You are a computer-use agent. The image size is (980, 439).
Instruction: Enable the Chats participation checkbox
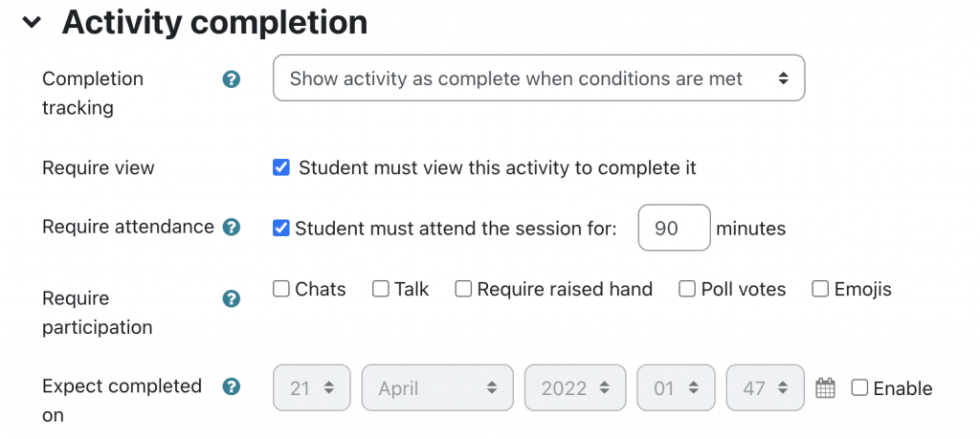click(281, 289)
